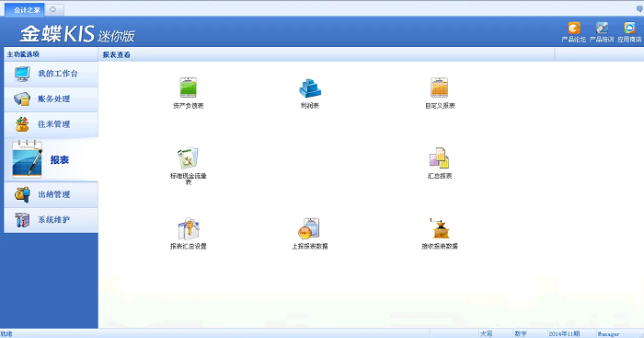Viewport: 644px width, 338px height.
Task: Click the 报表 notebook icon in sidebar
Action: 27,159
